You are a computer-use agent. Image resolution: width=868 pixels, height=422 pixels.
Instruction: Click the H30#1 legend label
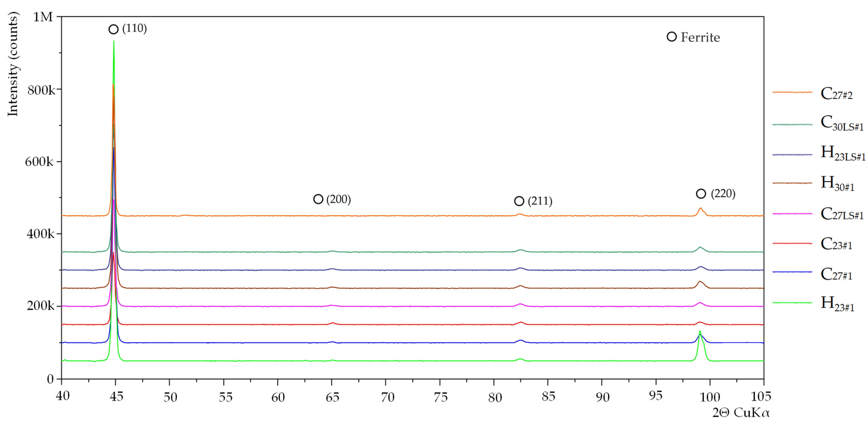click(837, 183)
